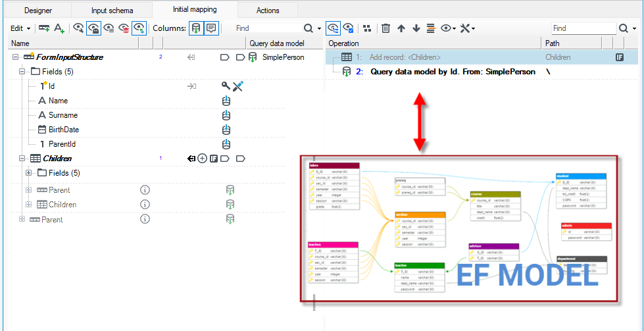
Task: Click the eye with red trash icon
Action: click(124, 28)
